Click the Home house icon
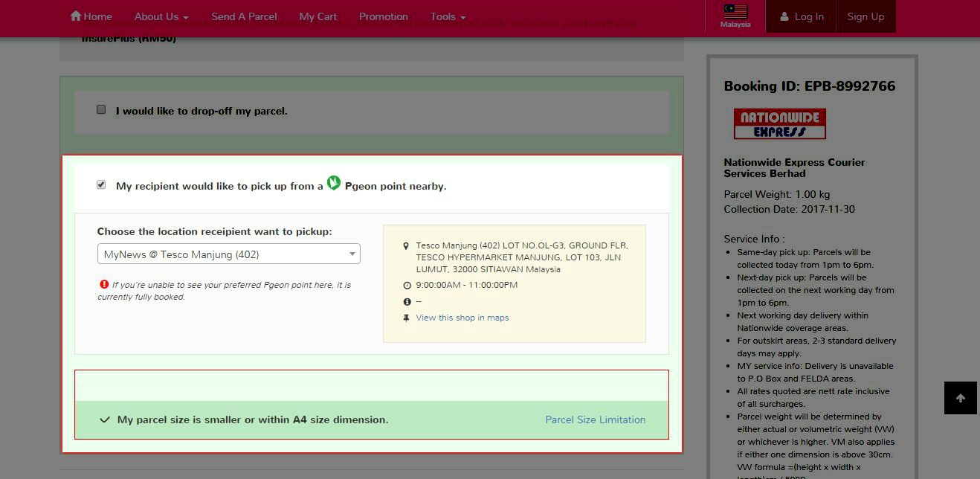980x479 pixels. point(75,16)
